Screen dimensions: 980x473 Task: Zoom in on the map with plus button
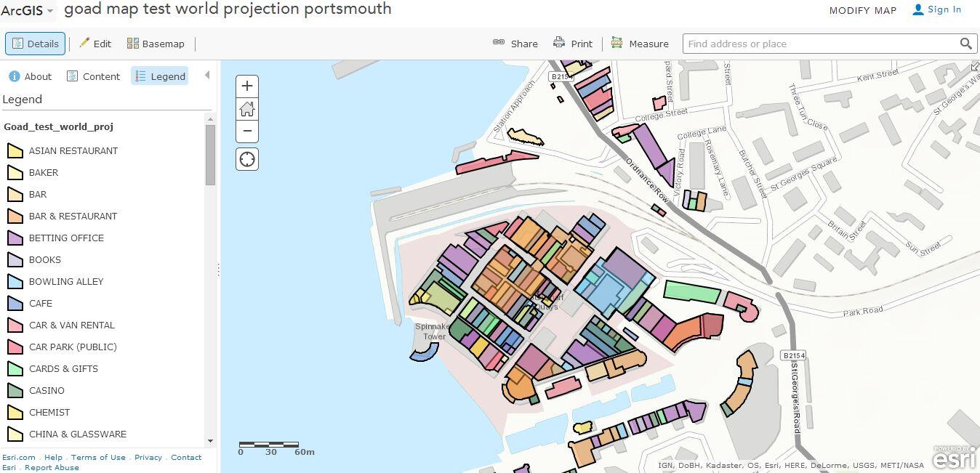(x=247, y=86)
